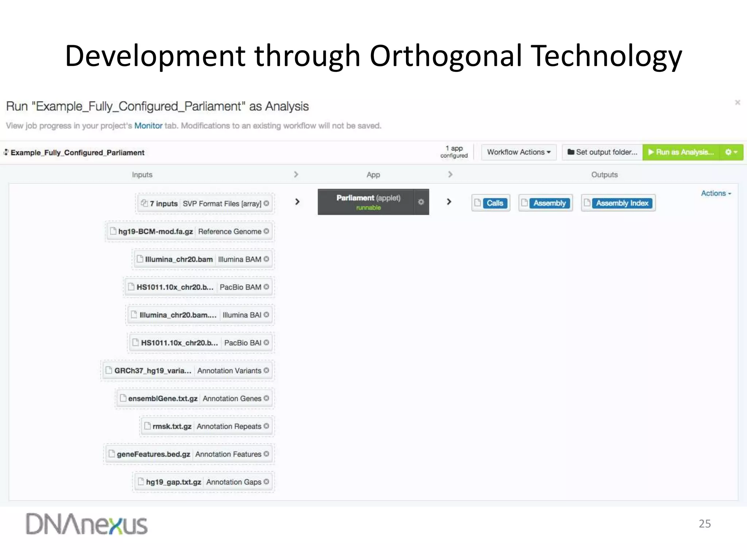Remove the SVP Format Files input

(266, 203)
